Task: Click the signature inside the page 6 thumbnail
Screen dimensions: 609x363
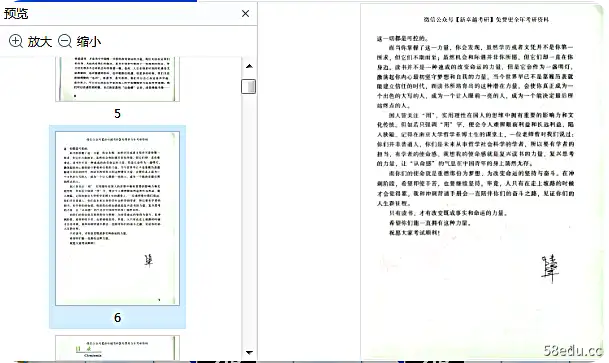Action: tap(148, 261)
